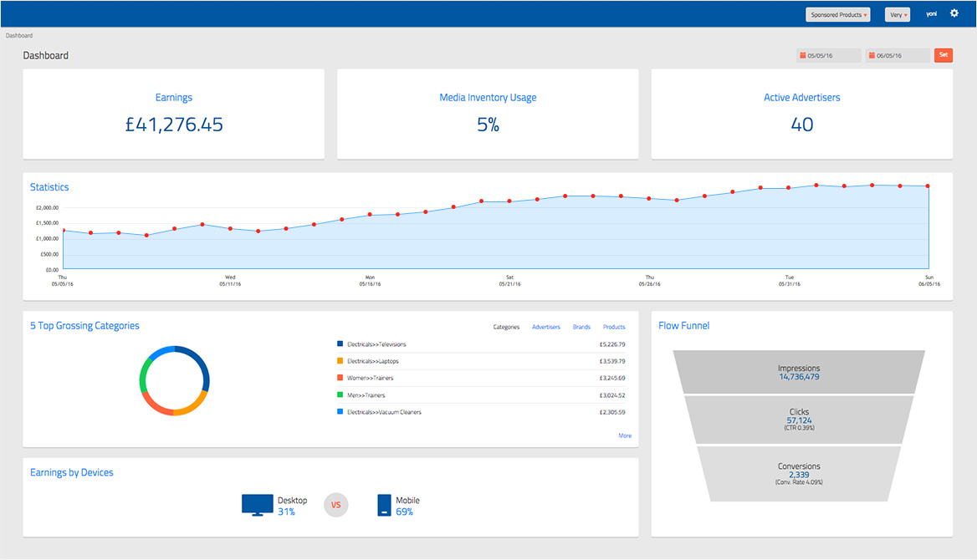Click the Tue 05/31/16 axis label
Image resolution: width=977 pixels, height=560 pixels.
(x=790, y=280)
